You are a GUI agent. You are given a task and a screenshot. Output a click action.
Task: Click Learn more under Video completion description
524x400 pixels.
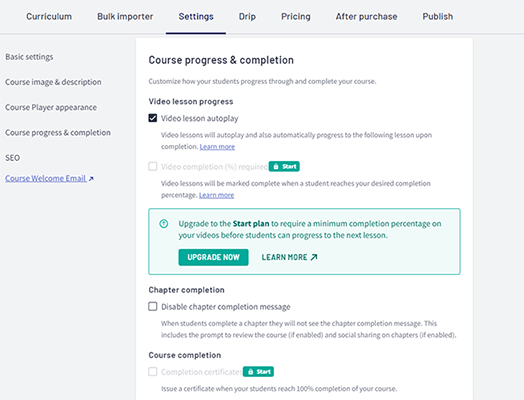[217, 195]
